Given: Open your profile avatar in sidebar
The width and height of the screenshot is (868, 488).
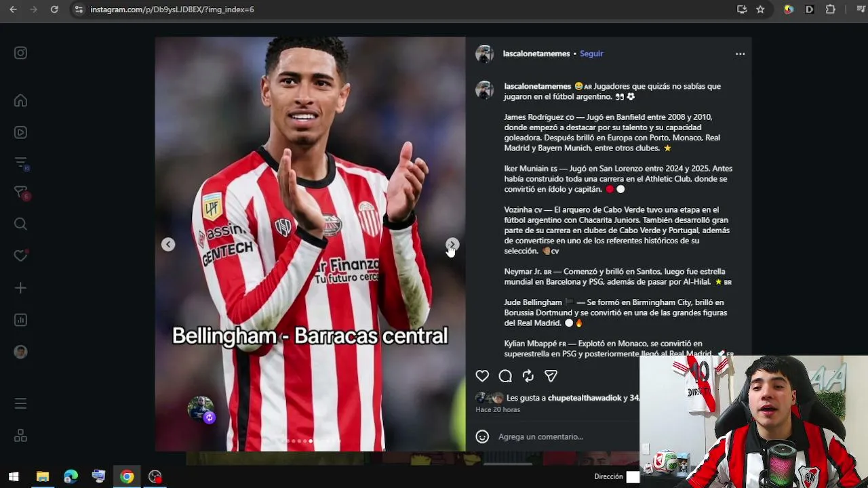Looking at the screenshot, I should [21, 352].
